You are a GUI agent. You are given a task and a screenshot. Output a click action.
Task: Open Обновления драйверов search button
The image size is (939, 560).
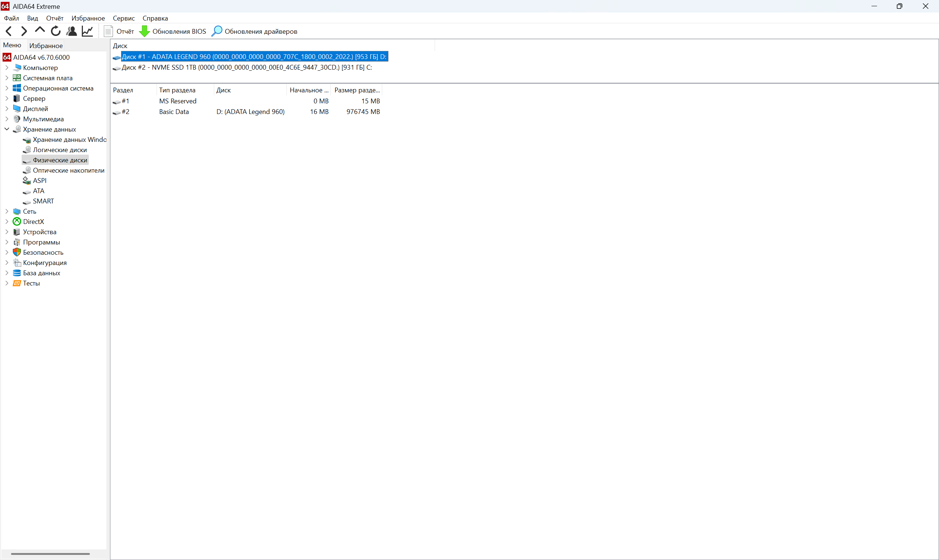tap(255, 31)
